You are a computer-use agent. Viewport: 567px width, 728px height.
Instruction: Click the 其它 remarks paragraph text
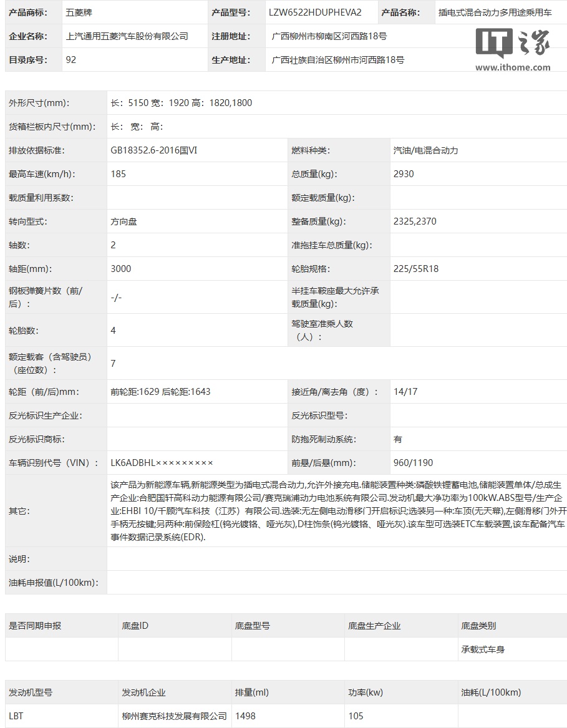pos(338,511)
